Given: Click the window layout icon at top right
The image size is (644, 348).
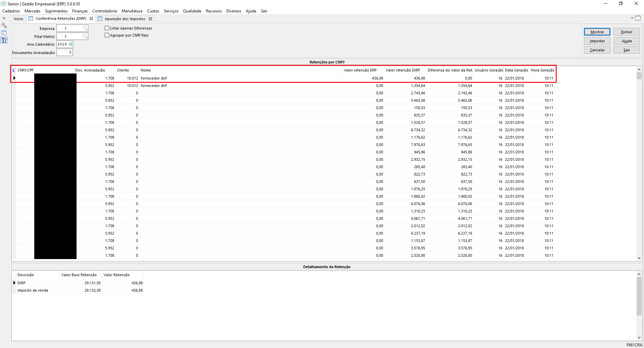Looking at the screenshot, I should click(x=638, y=18).
